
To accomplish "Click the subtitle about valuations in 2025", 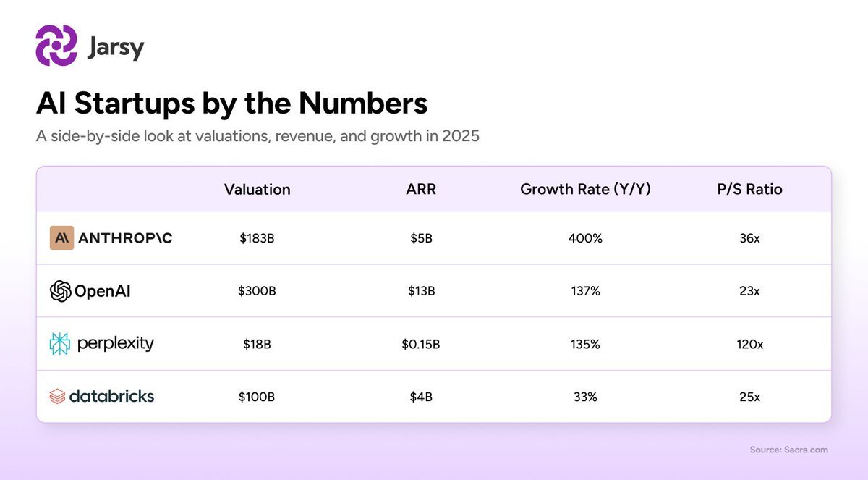I will coord(258,135).
